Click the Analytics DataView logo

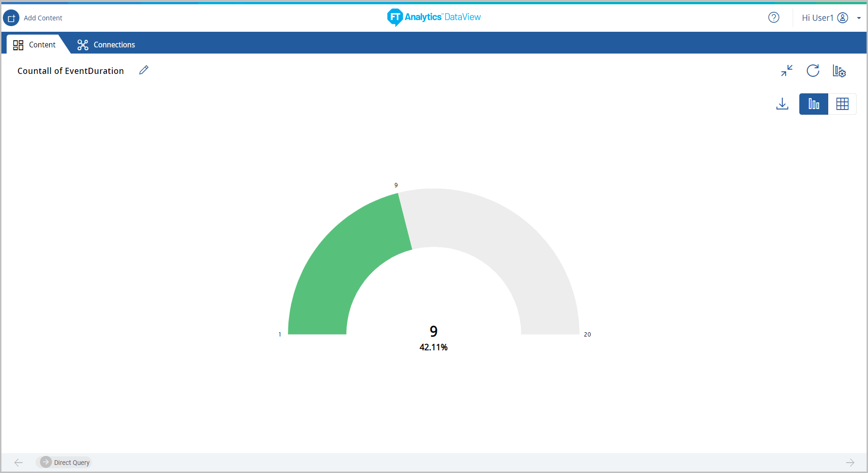(434, 17)
